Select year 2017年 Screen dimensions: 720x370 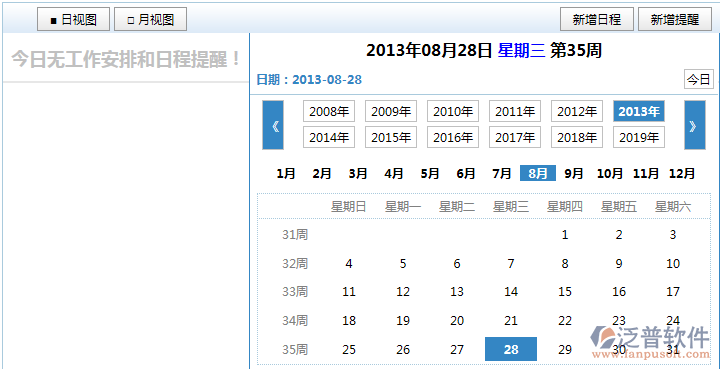(515, 137)
